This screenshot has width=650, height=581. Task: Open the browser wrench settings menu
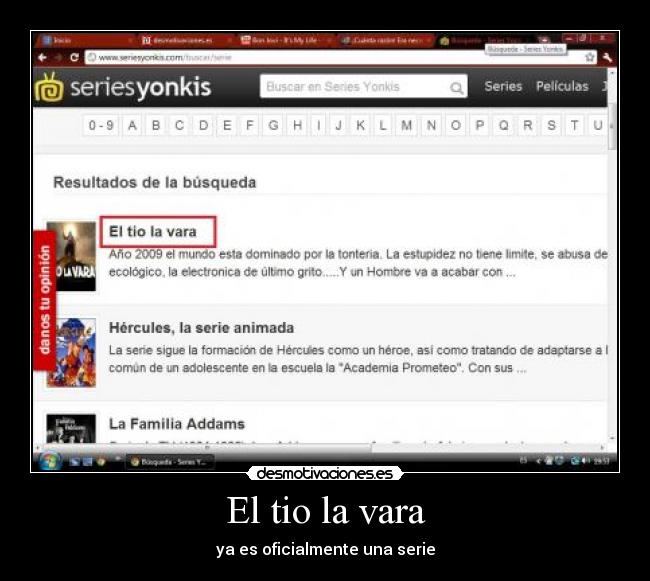[607, 57]
